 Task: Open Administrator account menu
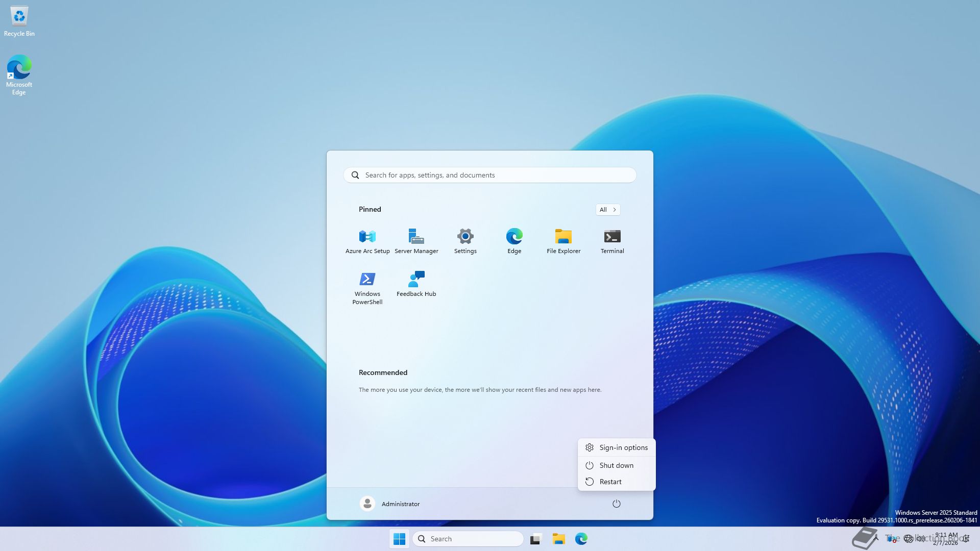point(390,504)
